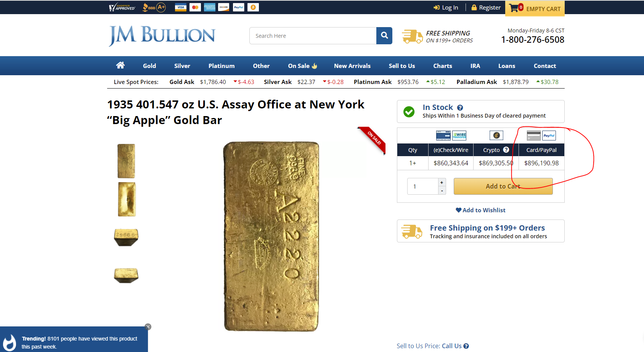The image size is (644, 352).
Task: Open the On Sale menu item
Action: click(x=303, y=66)
